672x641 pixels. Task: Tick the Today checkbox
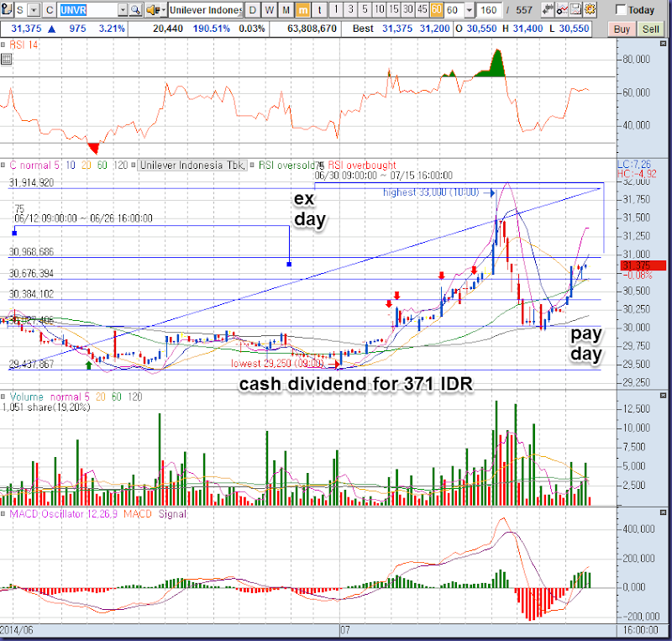click(620, 10)
